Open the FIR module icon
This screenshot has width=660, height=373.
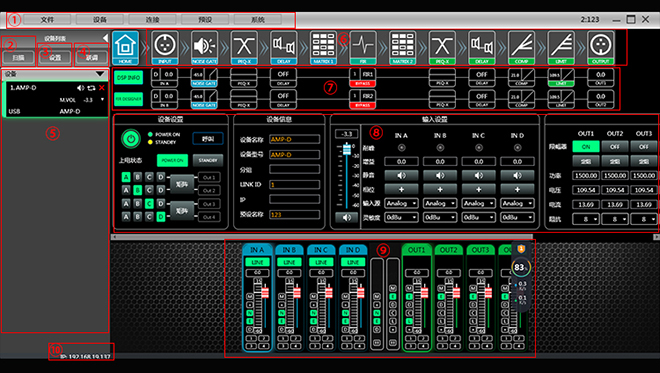coord(362,47)
